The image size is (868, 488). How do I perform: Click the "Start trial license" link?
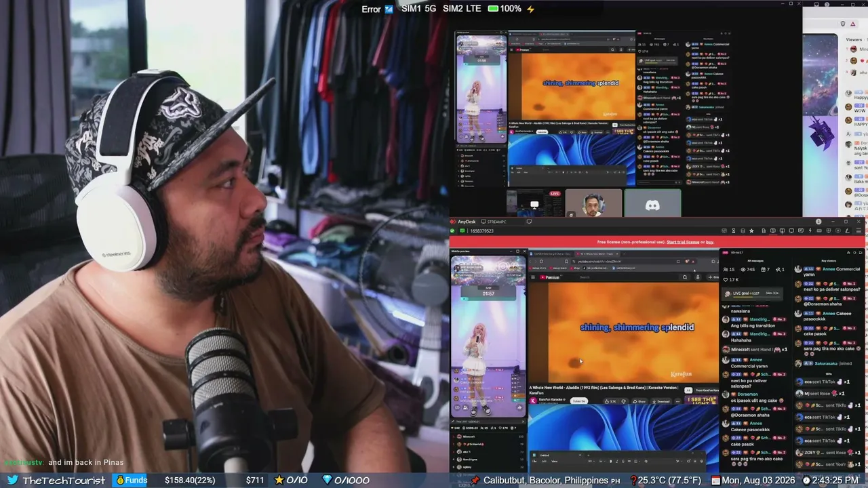click(x=683, y=242)
